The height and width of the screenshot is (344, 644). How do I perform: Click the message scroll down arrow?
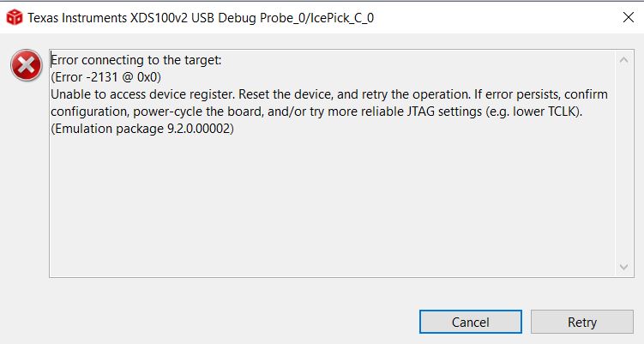coord(623,267)
